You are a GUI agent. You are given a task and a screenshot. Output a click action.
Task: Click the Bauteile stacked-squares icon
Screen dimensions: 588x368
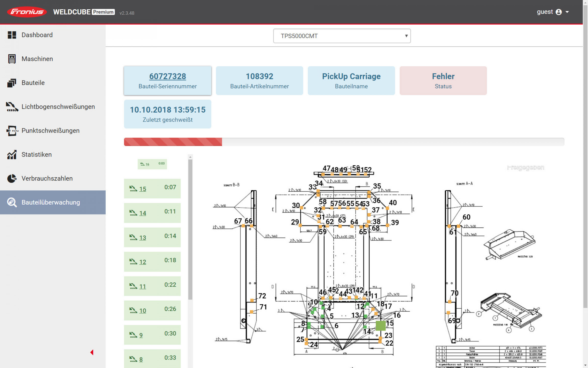click(12, 83)
